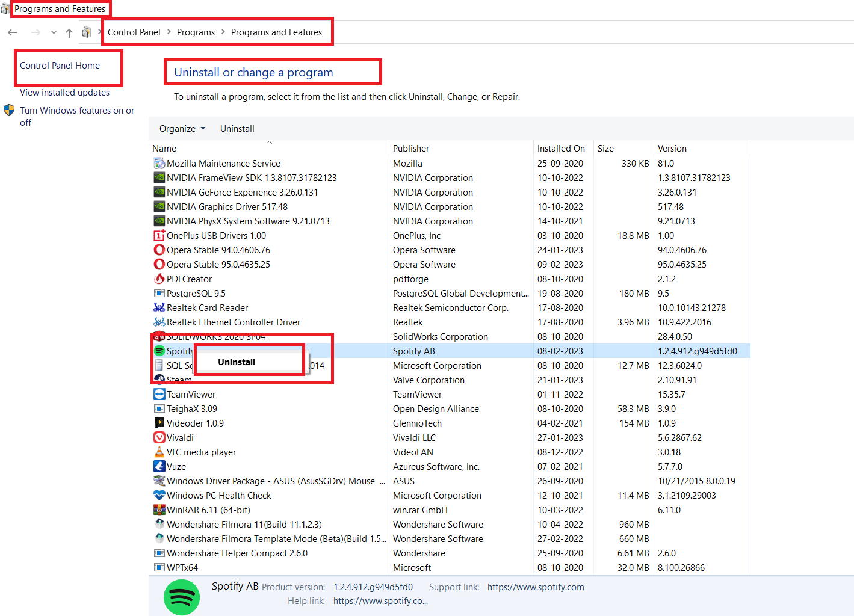Click the NVIDIA GeForce Experience icon
The width and height of the screenshot is (854, 616).
pyautogui.click(x=159, y=192)
